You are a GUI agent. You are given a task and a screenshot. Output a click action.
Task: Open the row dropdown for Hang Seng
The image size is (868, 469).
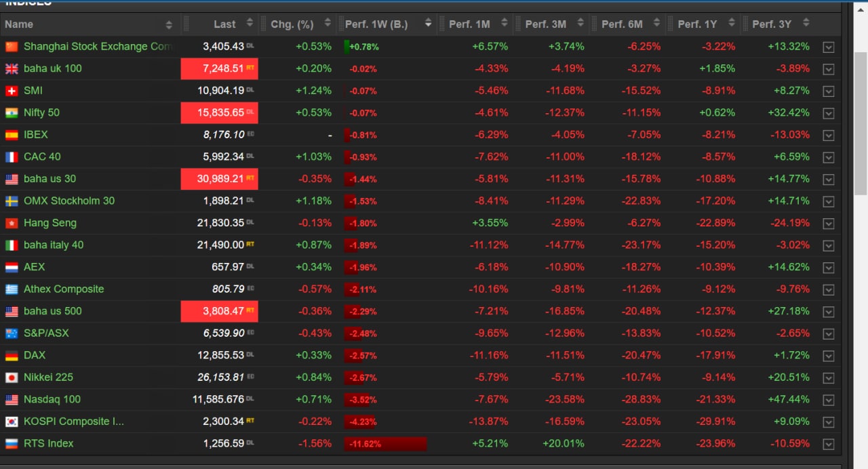click(x=828, y=224)
